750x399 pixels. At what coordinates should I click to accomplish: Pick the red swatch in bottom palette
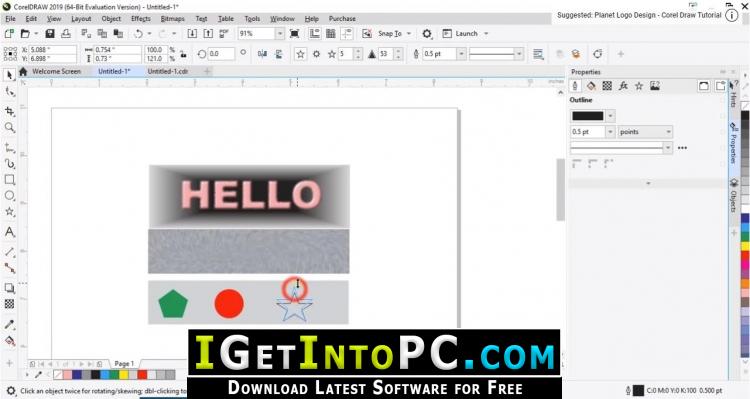tap(142, 375)
